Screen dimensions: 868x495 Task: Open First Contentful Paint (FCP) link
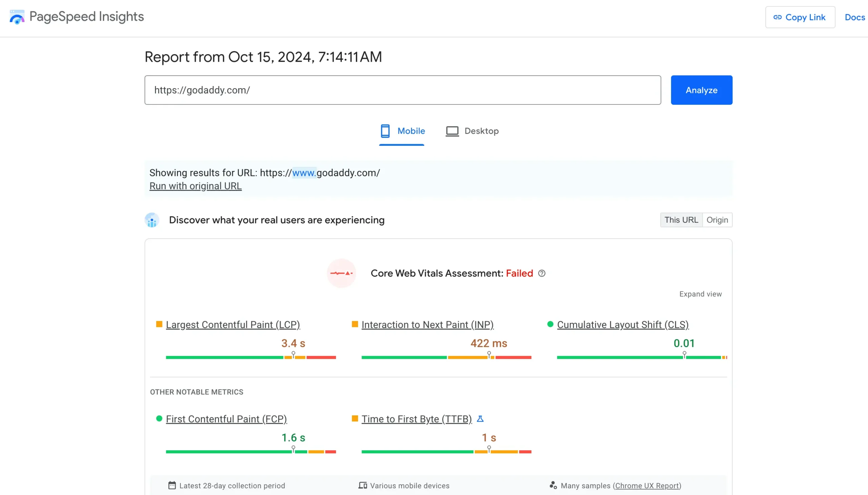(226, 419)
